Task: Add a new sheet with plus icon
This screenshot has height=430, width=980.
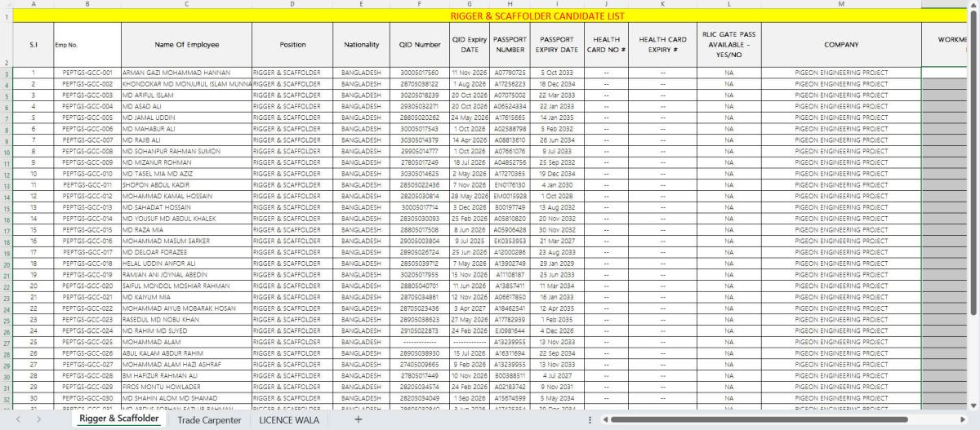Action: point(358,419)
